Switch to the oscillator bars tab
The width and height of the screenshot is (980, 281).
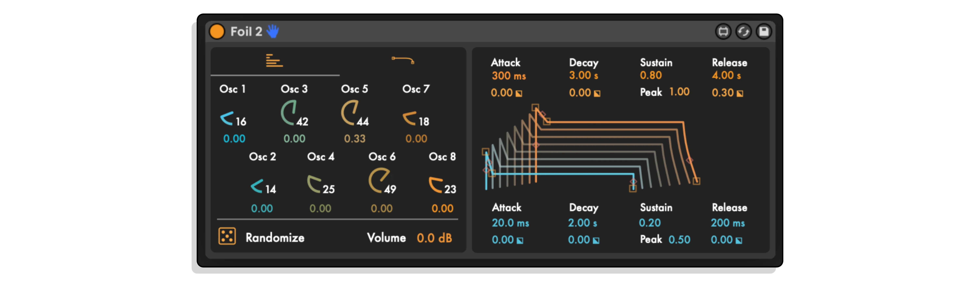point(274,61)
